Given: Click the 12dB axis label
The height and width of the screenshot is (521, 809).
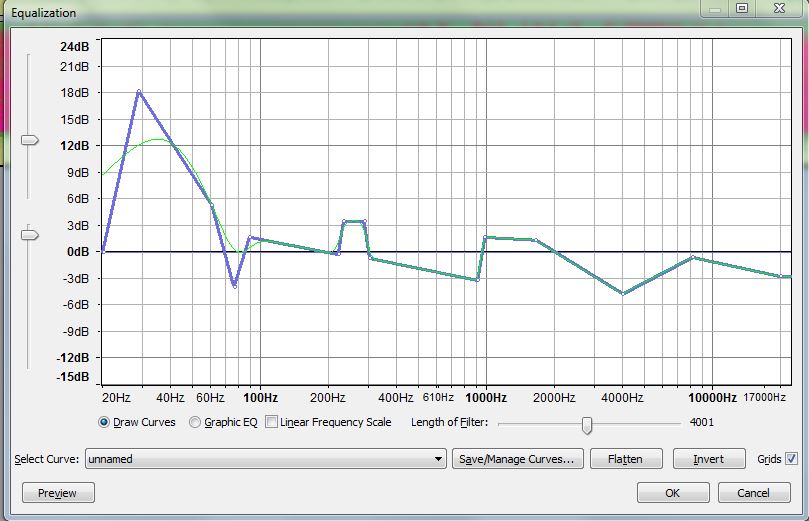Looking at the screenshot, I should coord(74,146).
